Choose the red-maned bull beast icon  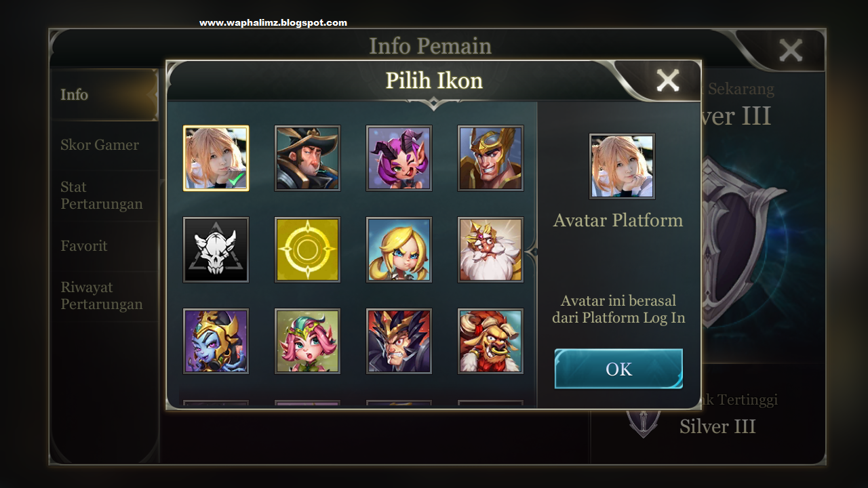(x=490, y=341)
